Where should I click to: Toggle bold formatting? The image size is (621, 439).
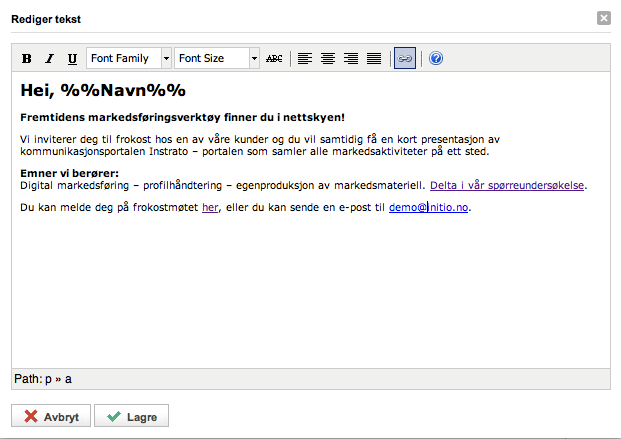pos(27,59)
